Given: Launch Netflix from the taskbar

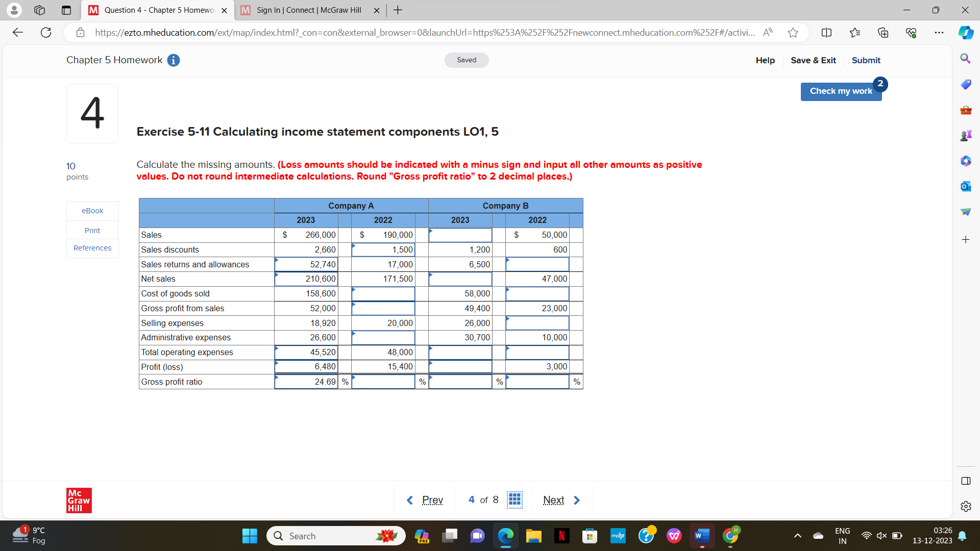Looking at the screenshot, I should (561, 536).
